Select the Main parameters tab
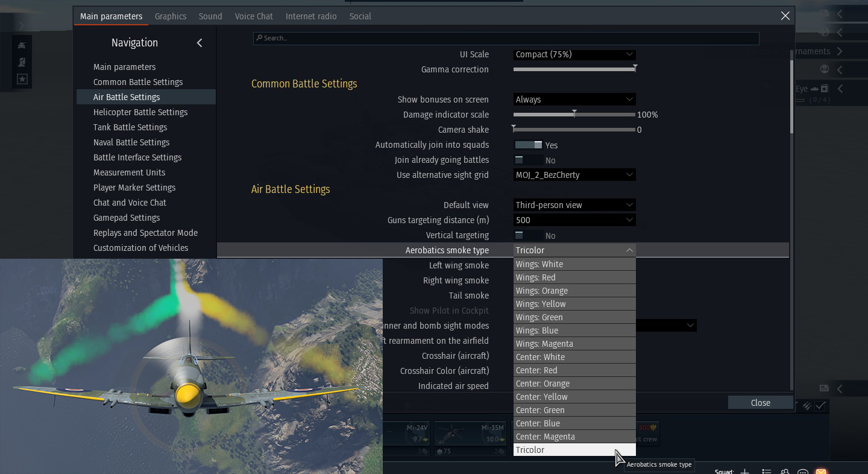 pyautogui.click(x=112, y=16)
